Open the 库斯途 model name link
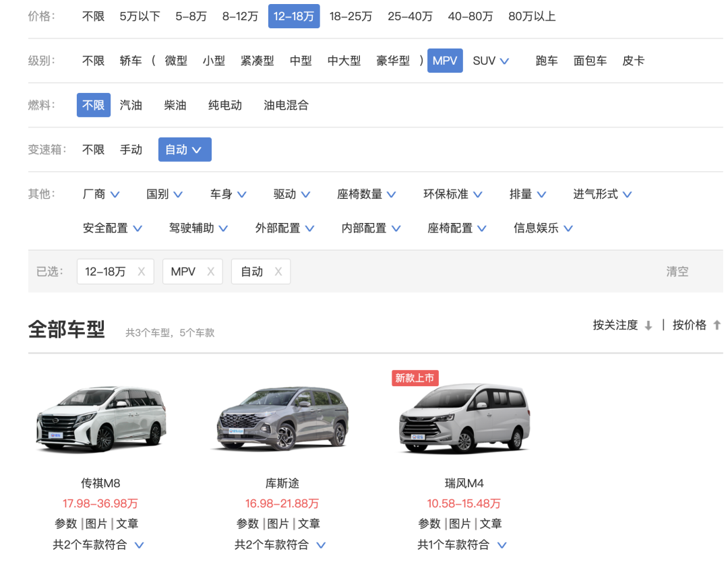The height and width of the screenshot is (564, 728). 282,483
